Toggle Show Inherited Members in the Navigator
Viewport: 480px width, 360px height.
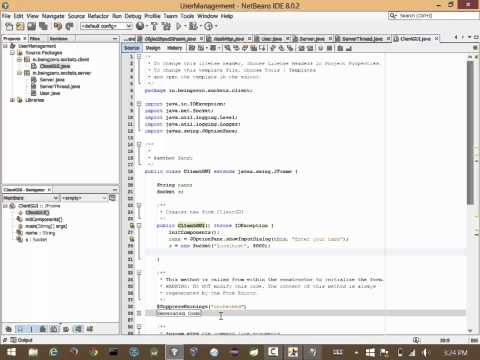tap(9, 329)
